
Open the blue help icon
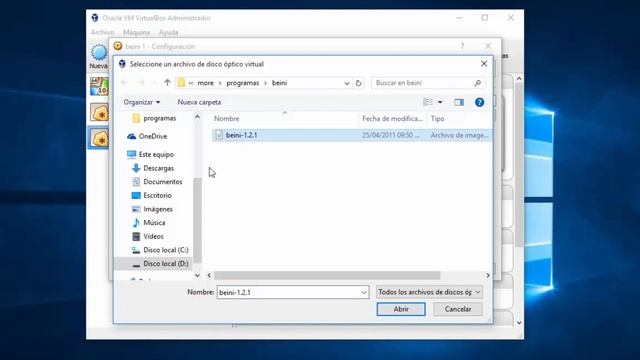click(x=480, y=102)
